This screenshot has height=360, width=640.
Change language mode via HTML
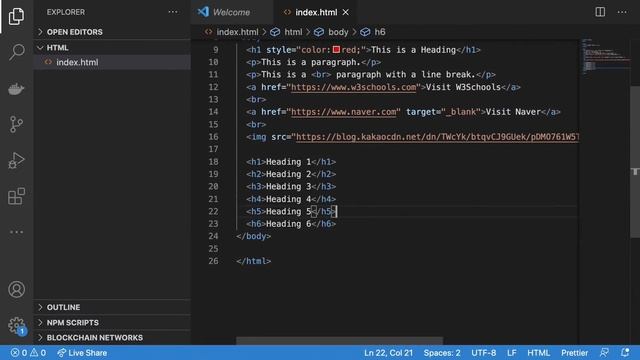538,353
